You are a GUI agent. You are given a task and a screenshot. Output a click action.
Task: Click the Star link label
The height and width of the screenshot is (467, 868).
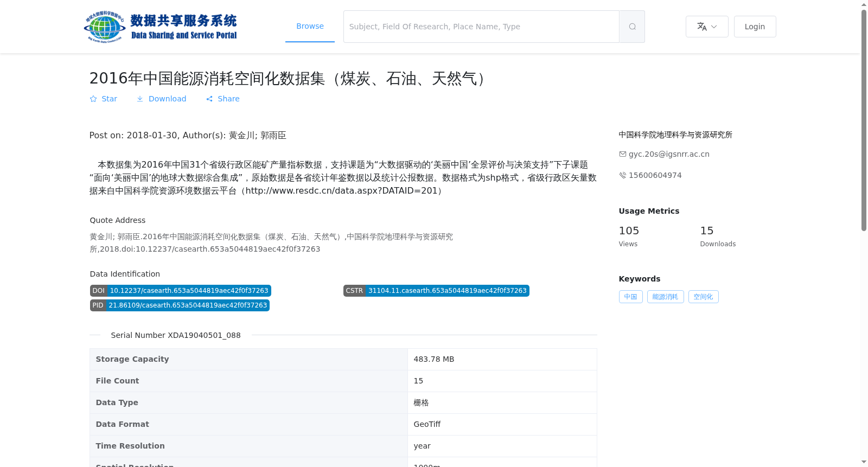[x=110, y=99]
